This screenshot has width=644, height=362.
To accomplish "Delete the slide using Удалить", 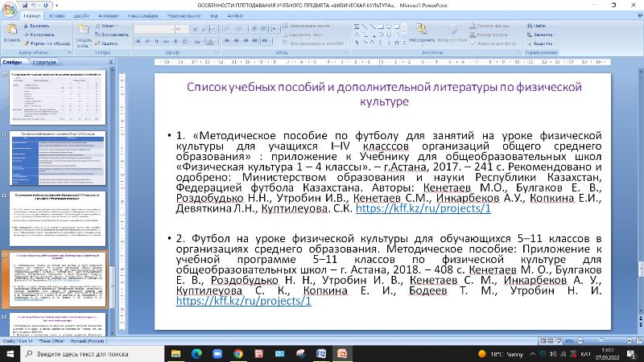I will coord(106,43).
